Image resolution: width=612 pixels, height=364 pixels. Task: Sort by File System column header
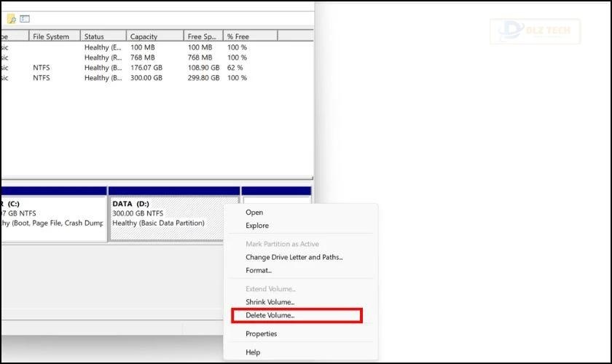(x=55, y=36)
